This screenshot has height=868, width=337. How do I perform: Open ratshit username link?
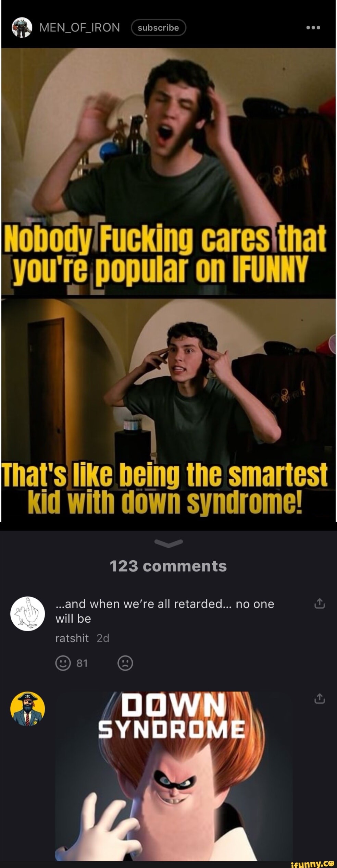(72, 638)
